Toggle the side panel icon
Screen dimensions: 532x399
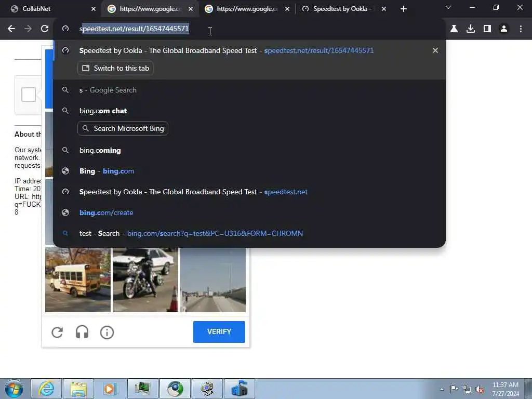click(x=487, y=29)
